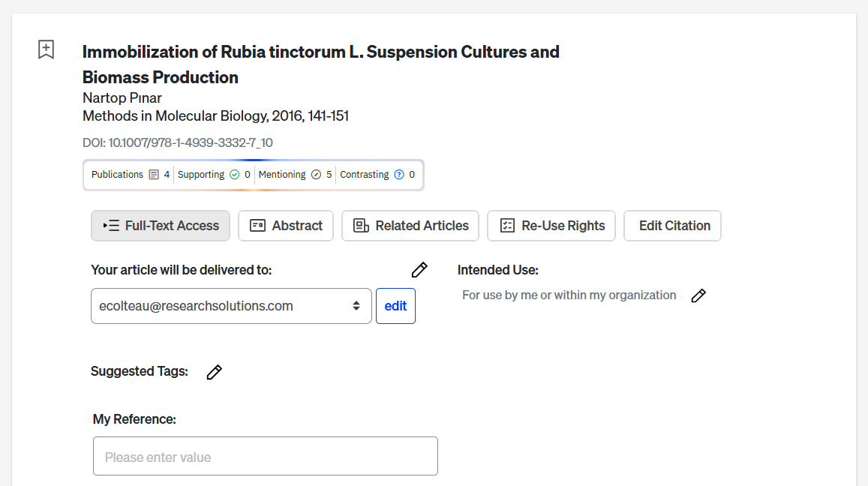Expand the Full-Text Access section
The image size is (868, 486).
pyautogui.click(x=161, y=226)
